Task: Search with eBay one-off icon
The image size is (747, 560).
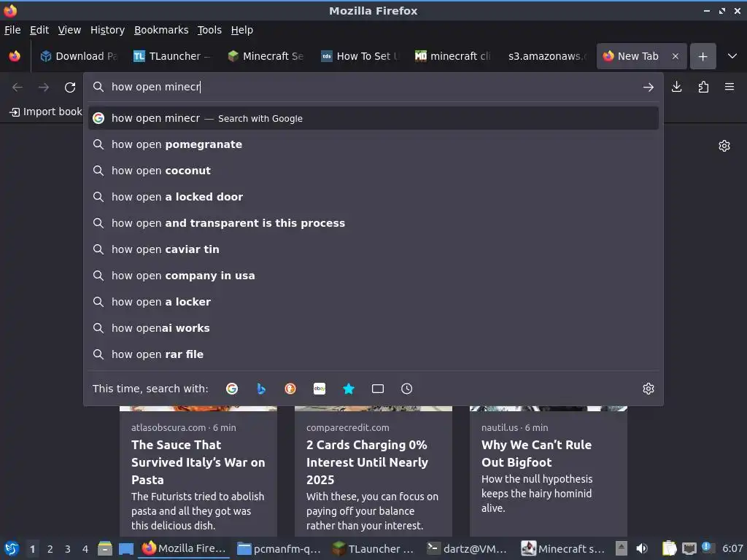Action: click(320, 389)
